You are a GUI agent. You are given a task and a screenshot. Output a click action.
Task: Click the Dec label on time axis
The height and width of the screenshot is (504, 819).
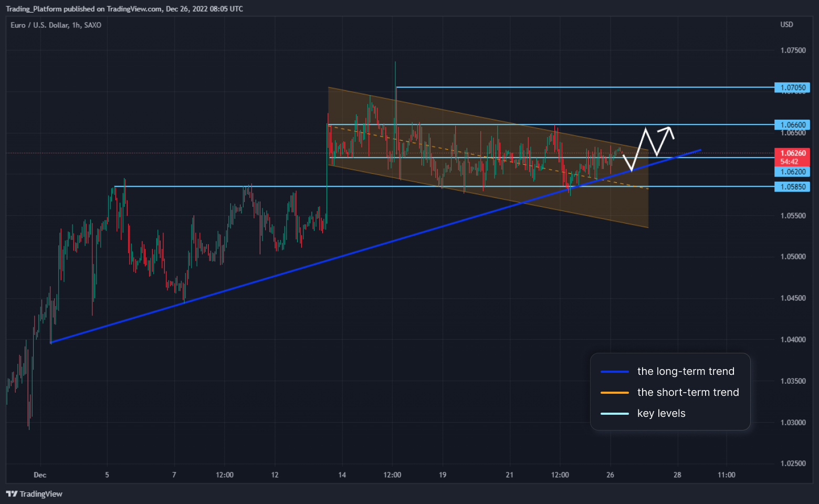(x=40, y=475)
